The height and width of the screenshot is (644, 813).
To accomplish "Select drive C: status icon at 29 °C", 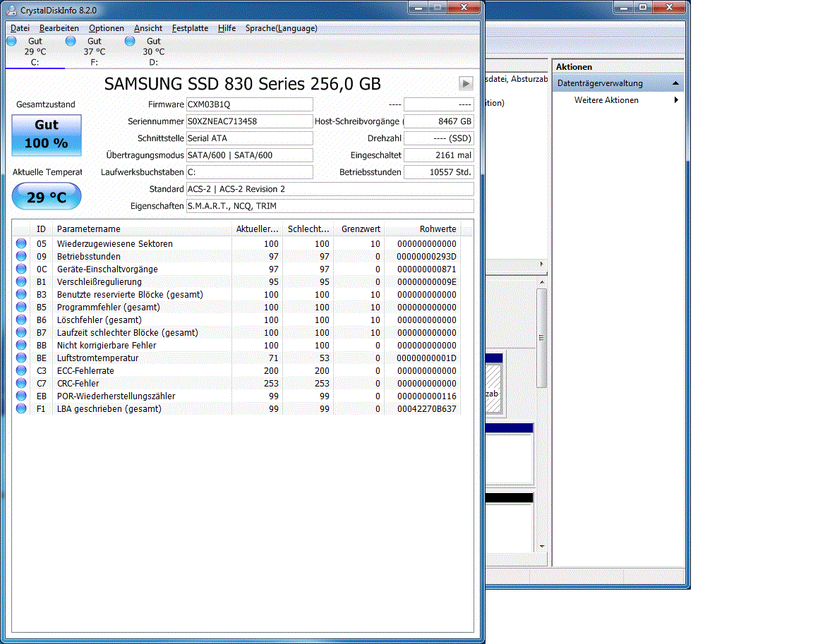I will [x=11, y=41].
